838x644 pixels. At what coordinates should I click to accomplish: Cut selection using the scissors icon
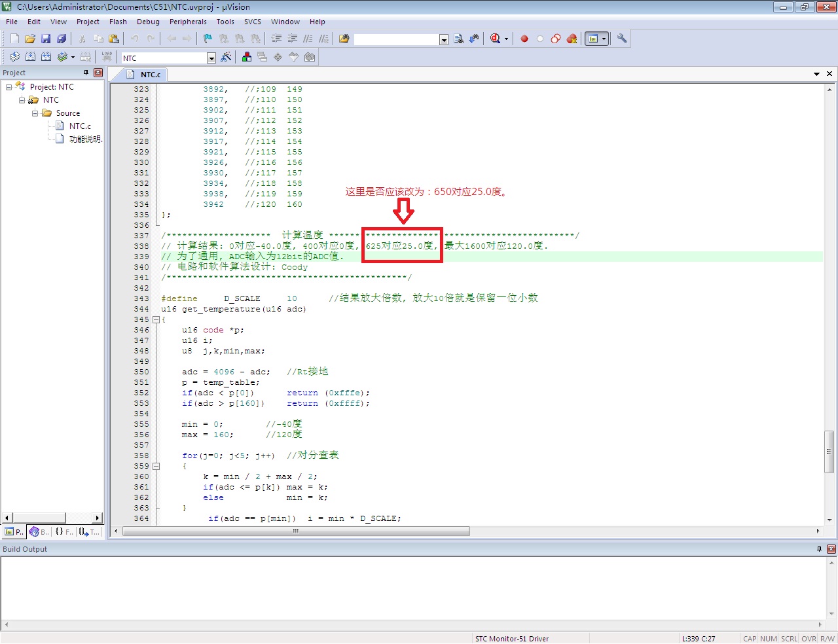point(82,39)
